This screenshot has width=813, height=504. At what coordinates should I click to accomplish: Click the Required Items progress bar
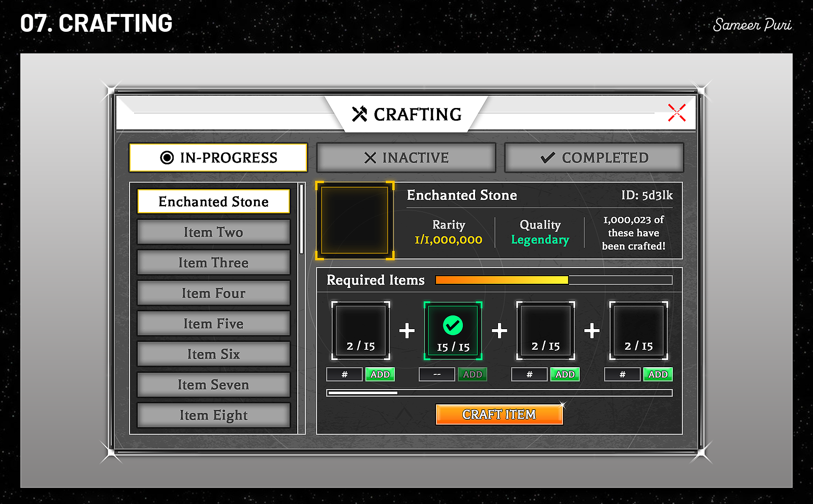[553, 280]
